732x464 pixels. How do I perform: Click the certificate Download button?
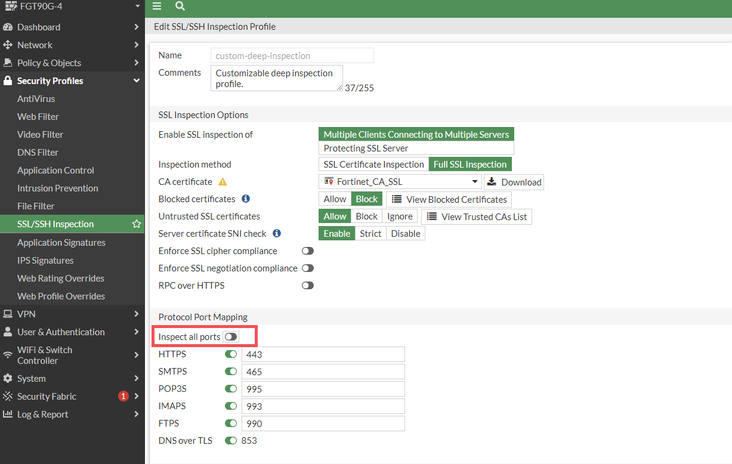514,182
